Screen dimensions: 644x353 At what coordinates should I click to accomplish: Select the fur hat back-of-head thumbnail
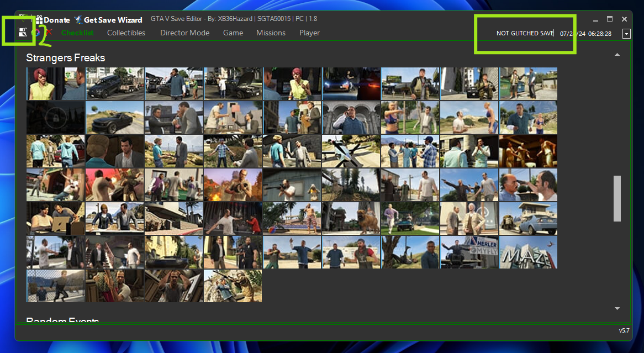(114, 151)
